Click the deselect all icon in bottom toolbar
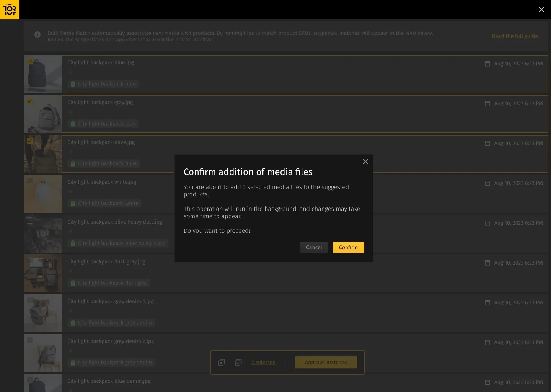 221,362
